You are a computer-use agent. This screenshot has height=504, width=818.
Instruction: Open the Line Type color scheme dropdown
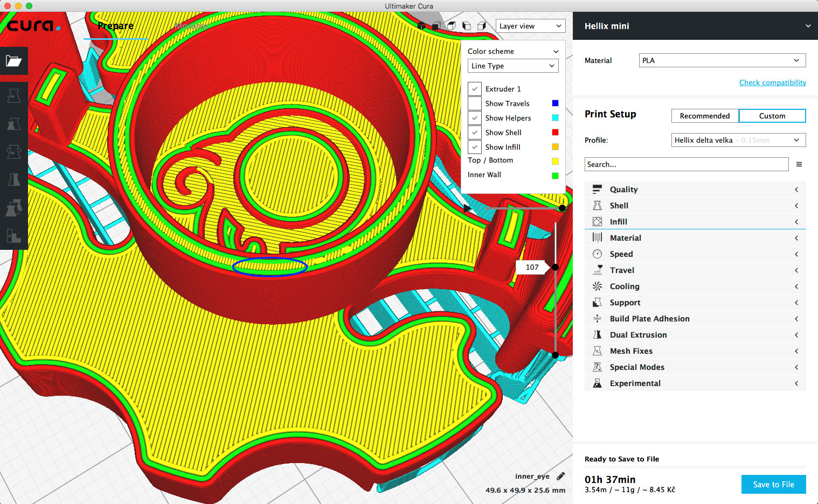coord(512,66)
